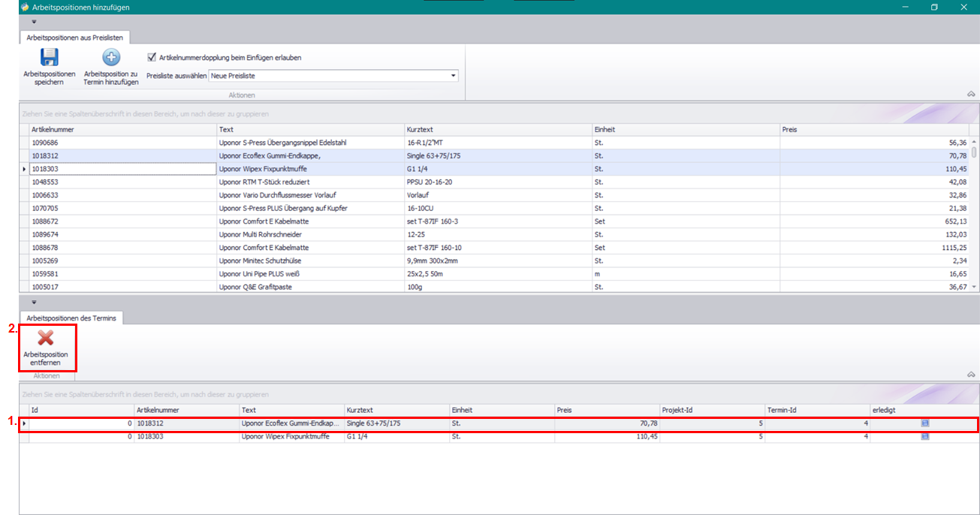
Task: Collapse the upper Aktionen ribbon with chevron
Action: (970, 95)
